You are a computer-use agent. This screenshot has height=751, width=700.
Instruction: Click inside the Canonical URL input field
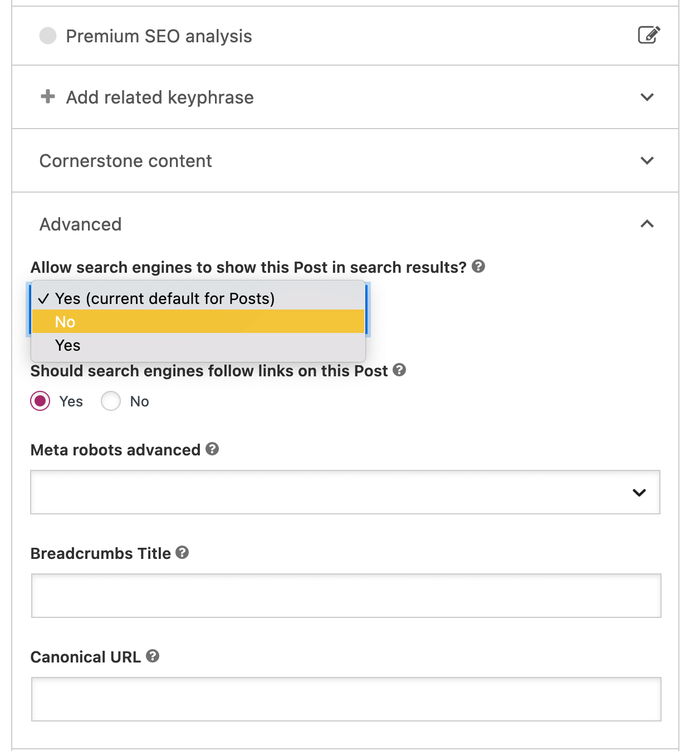point(345,699)
